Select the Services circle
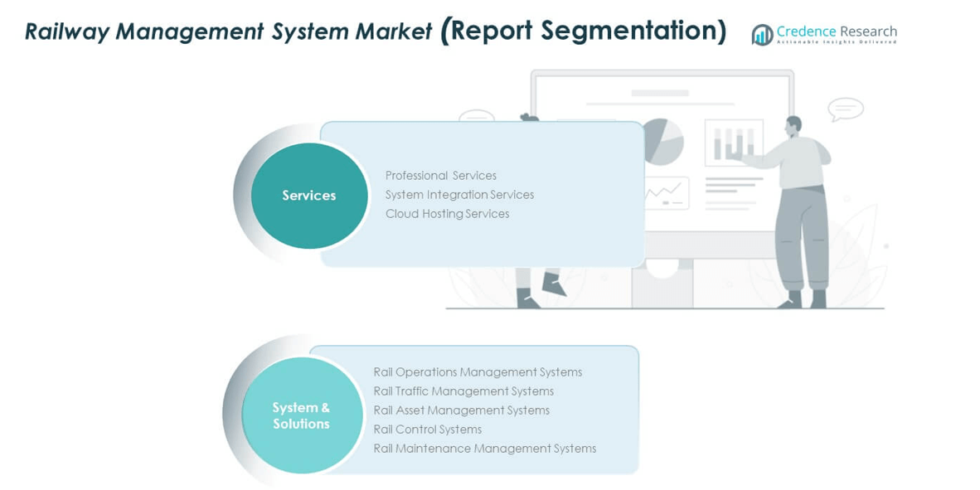Image resolution: width=980 pixels, height=490 pixels. (309, 196)
